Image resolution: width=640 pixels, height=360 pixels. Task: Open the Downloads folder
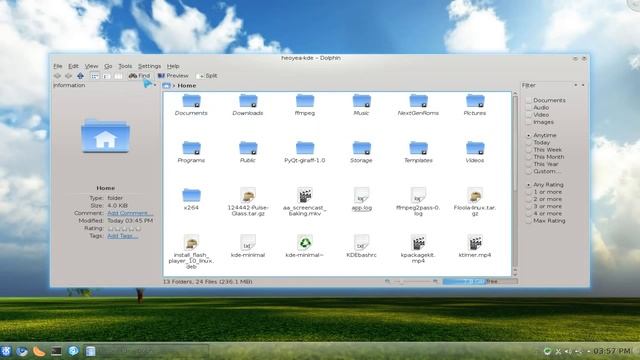click(x=248, y=105)
